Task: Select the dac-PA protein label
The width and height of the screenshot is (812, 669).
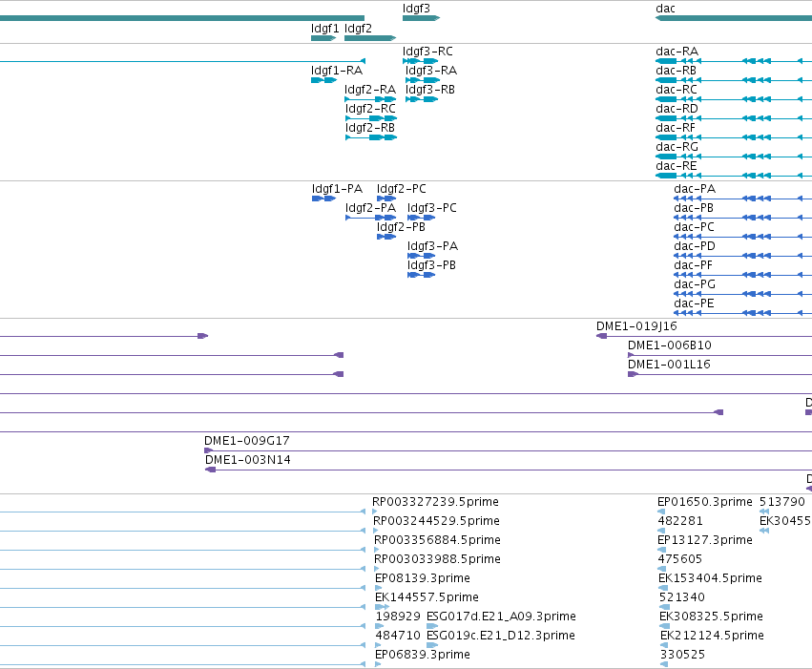Action: (695, 189)
